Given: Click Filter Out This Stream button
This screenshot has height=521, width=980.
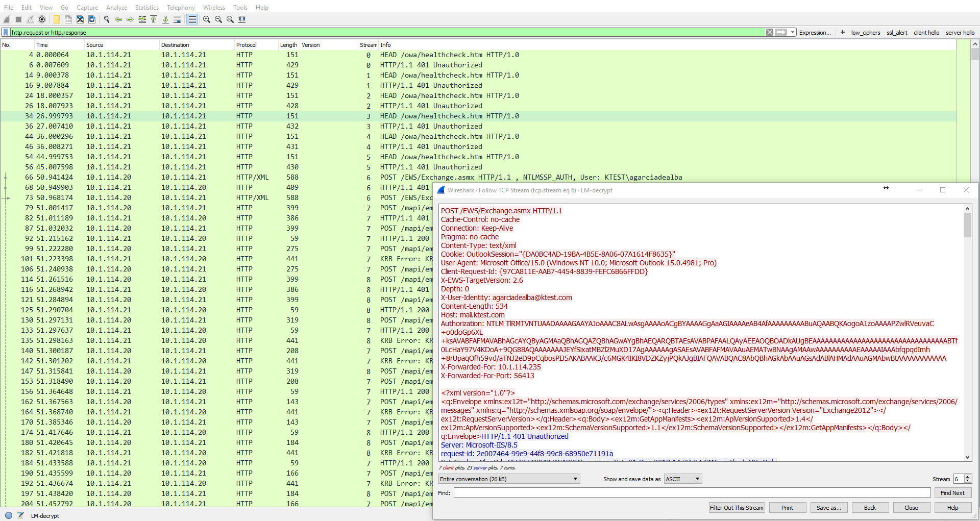Looking at the screenshot, I should click(737, 508).
